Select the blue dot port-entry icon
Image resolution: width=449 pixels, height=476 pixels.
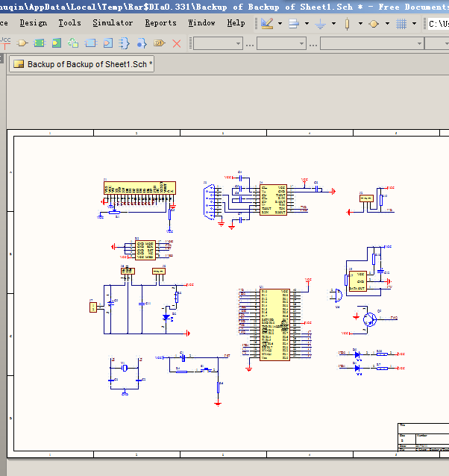pyautogui.click(x=142, y=43)
